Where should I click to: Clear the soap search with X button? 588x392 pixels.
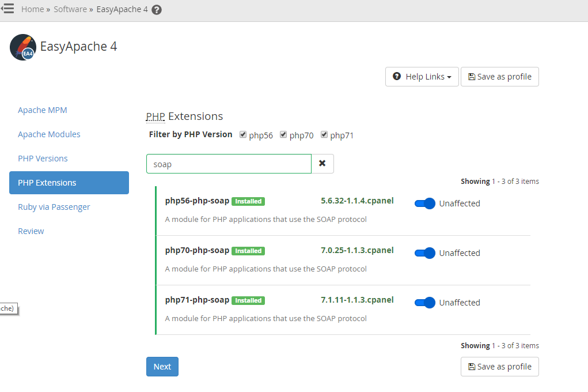322,164
